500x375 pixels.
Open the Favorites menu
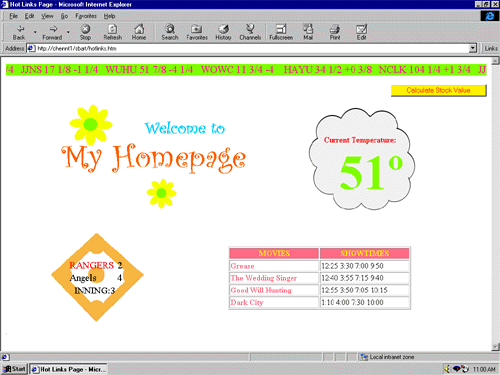click(x=86, y=16)
